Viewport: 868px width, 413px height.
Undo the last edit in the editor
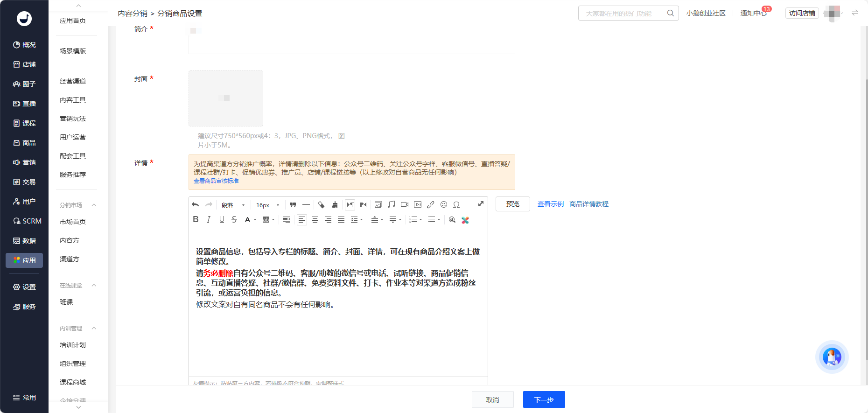(x=196, y=204)
